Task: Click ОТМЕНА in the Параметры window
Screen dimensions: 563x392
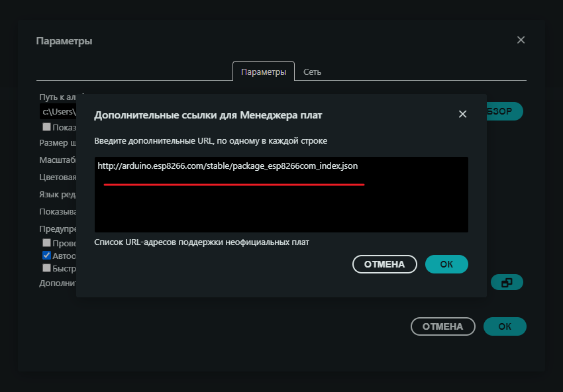Action: pos(442,326)
